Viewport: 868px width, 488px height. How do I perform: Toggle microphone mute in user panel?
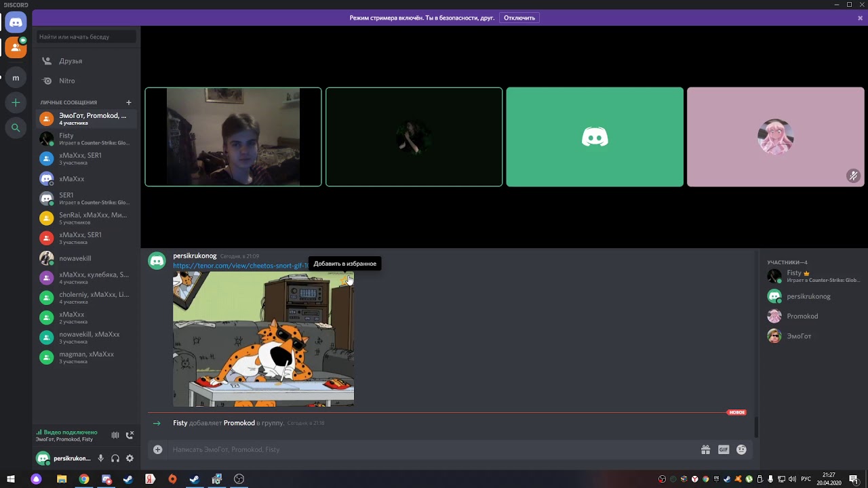[101, 458]
